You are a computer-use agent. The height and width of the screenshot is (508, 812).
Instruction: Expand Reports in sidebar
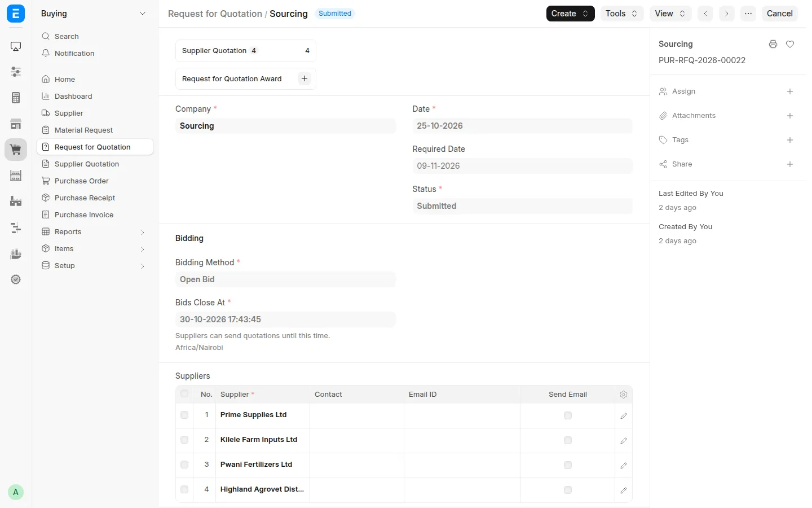point(143,232)
